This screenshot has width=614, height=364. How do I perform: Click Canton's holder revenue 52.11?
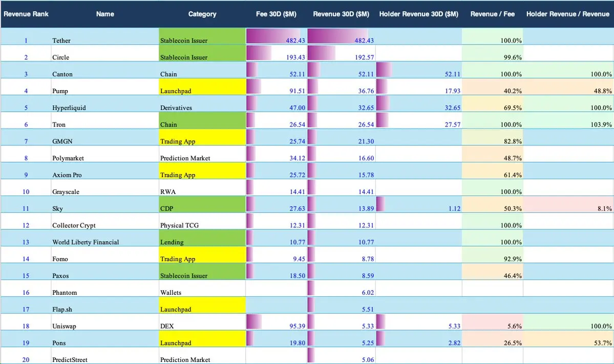(452, 74)
